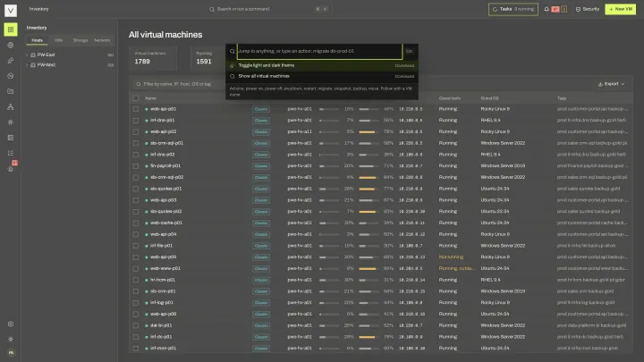
Task: Open the settings gear icon in the sidebar
Action: click(11, 324)
